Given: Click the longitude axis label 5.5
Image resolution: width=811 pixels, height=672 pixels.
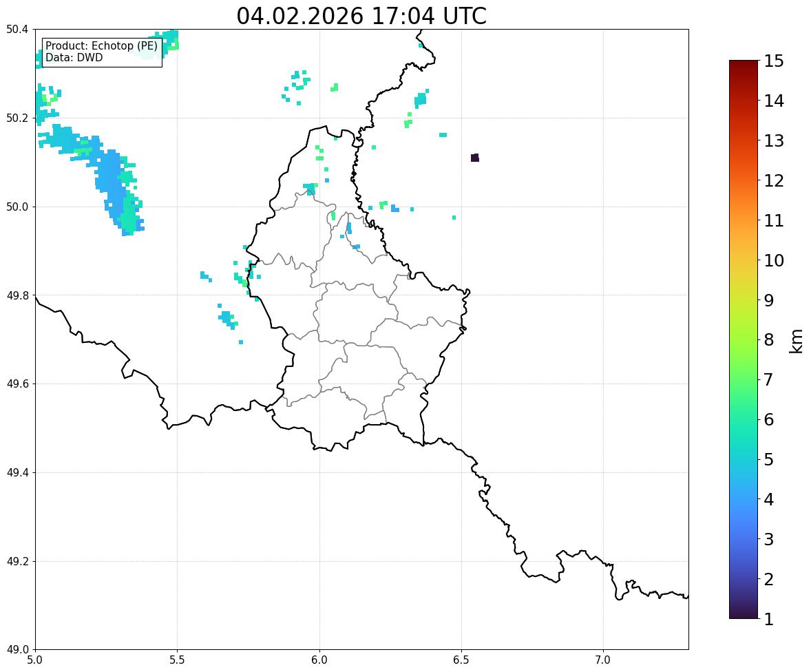Looking at the screenshot, I should (x=178, y=660).
